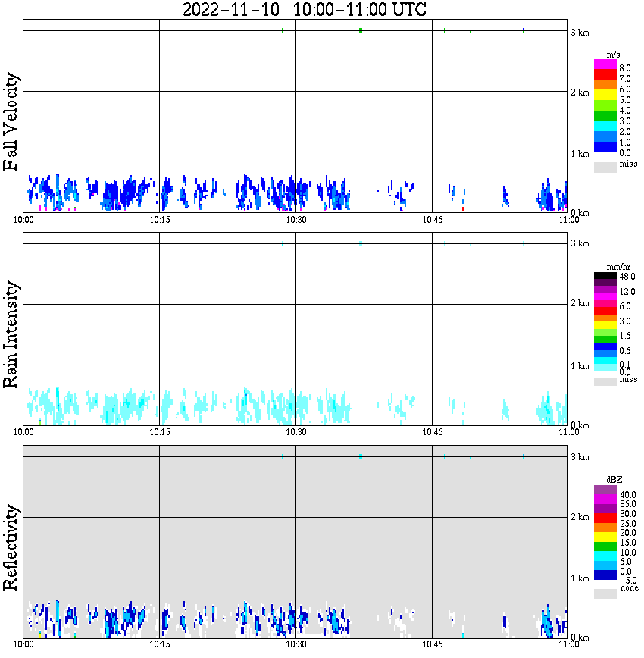Click the cyan 2.0 m/s fall velocity swatch
Screen dimensions: 644x658
coord(605,126)
